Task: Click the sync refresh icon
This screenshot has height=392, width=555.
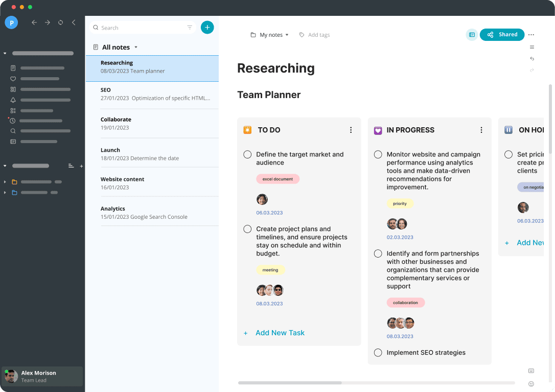Action: [x=61, y=22]
